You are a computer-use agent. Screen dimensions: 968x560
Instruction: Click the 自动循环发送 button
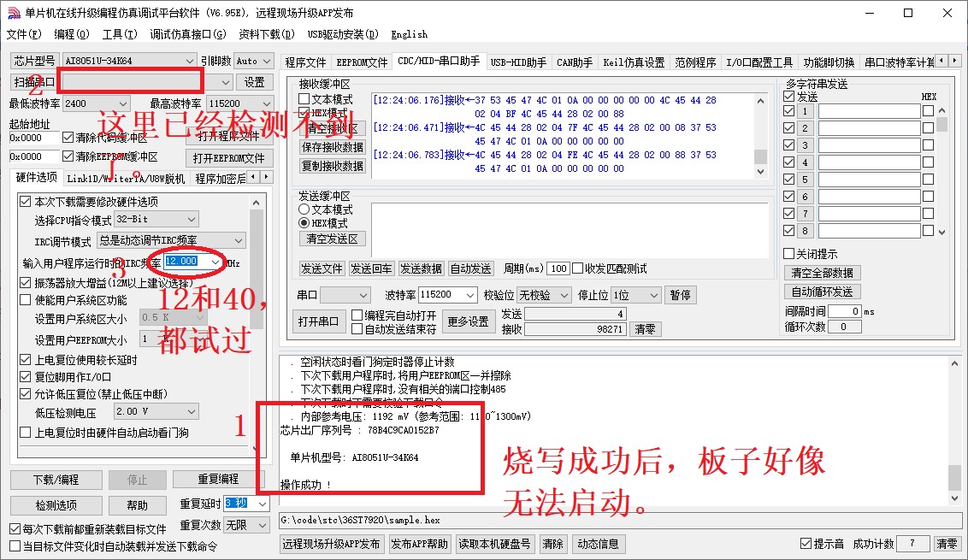[x=823, y=292]
